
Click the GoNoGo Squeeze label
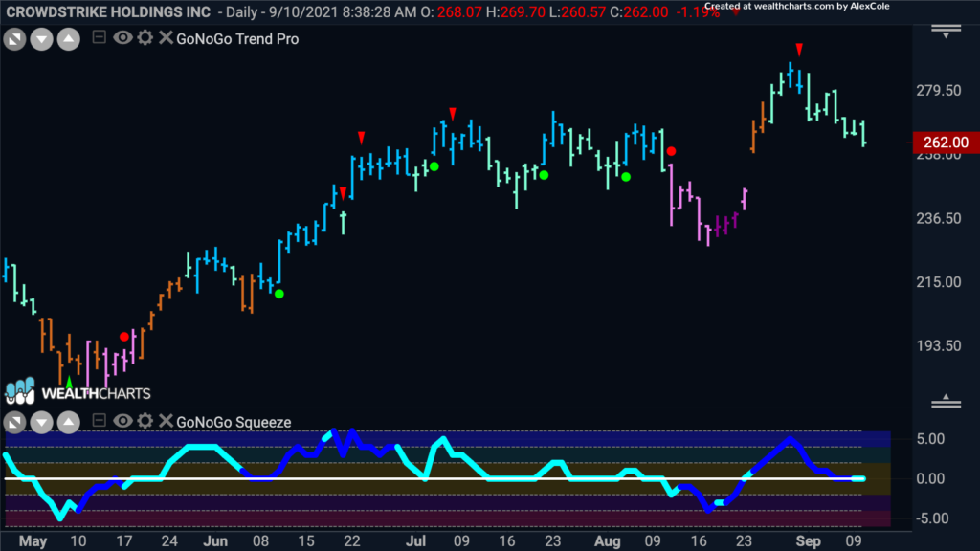click(234, 422)
